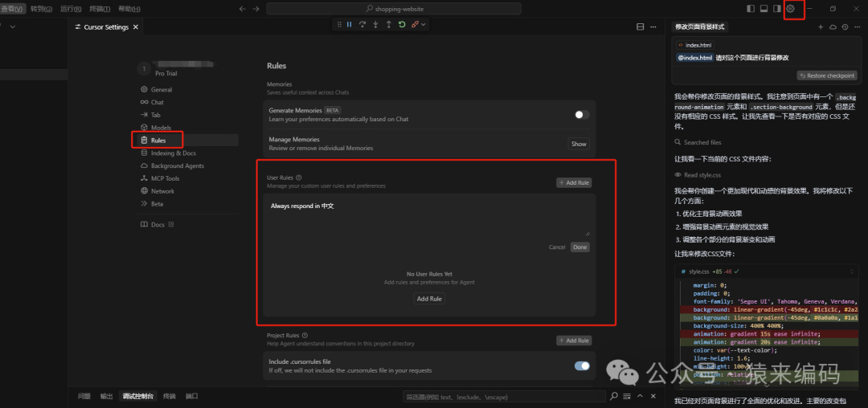The image size is (868, 408).
Task: Click debug Step Out icon
Action: [389, 24]
